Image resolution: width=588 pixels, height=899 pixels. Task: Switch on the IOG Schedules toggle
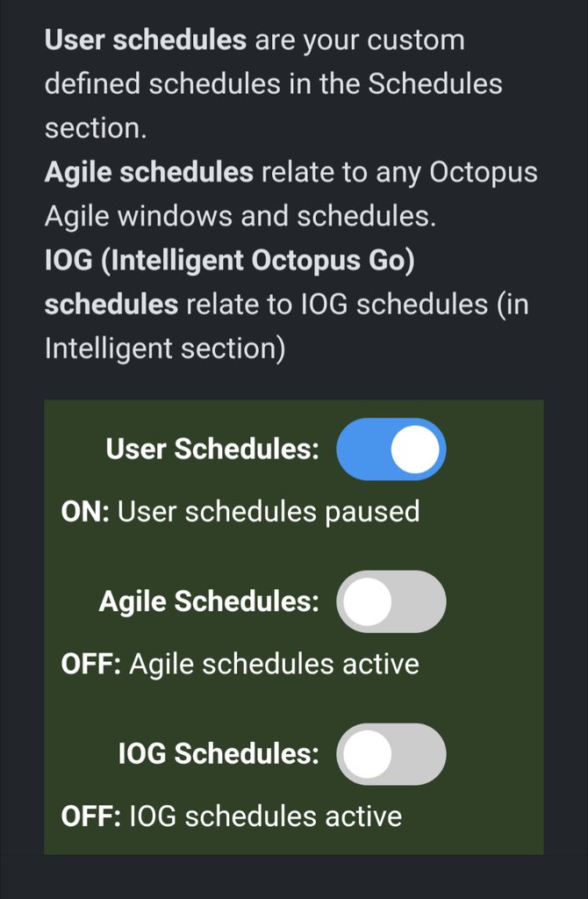(x=391, y=754)
